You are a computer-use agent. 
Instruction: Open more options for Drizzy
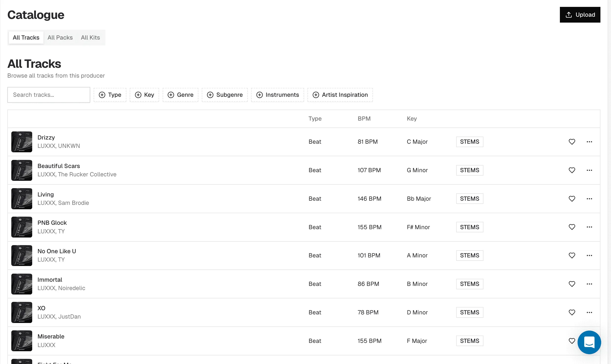tap(589, 142)
